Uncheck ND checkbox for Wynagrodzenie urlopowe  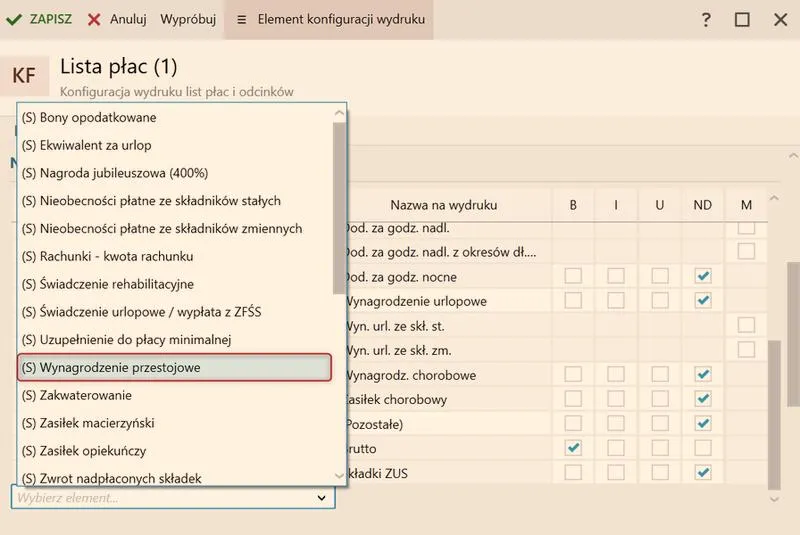(x=703, y=300)
